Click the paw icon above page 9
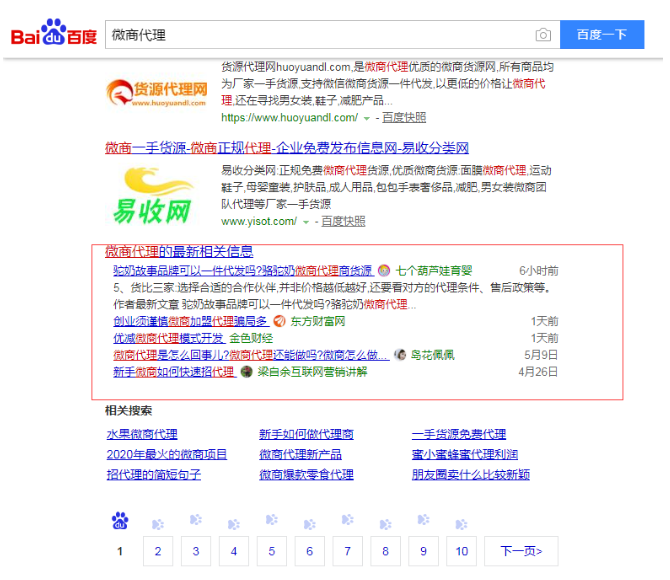The width and height of the screenshot is (670, 580). click(423, 520)
